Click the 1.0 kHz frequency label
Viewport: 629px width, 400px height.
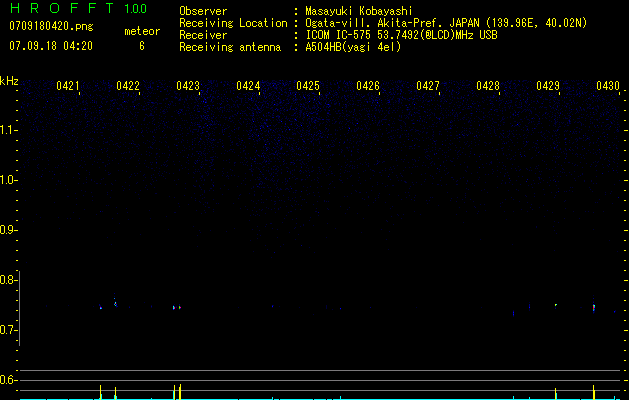(x=7, y=180)
